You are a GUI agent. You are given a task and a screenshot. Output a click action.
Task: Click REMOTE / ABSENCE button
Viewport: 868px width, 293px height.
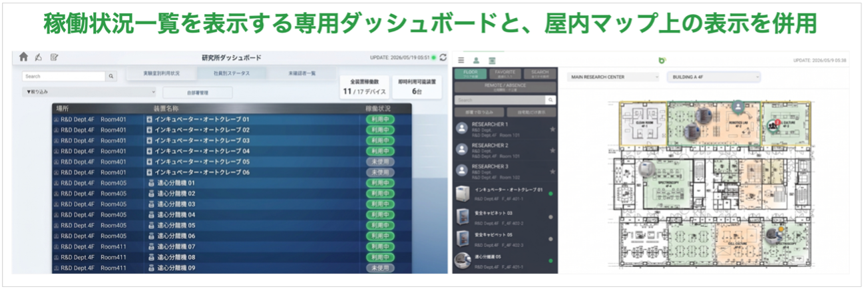pos(505,87)
